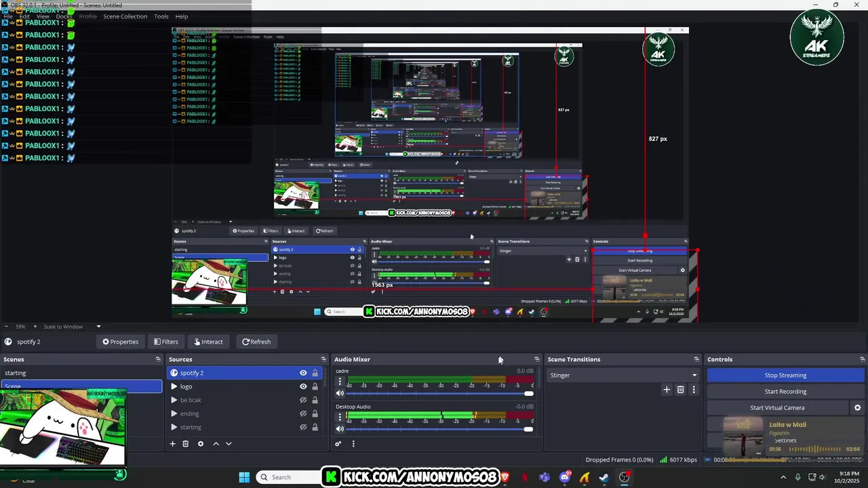Open Discord from the taskbar
Viewport: 868px width, 488px height.
[565, 477]
